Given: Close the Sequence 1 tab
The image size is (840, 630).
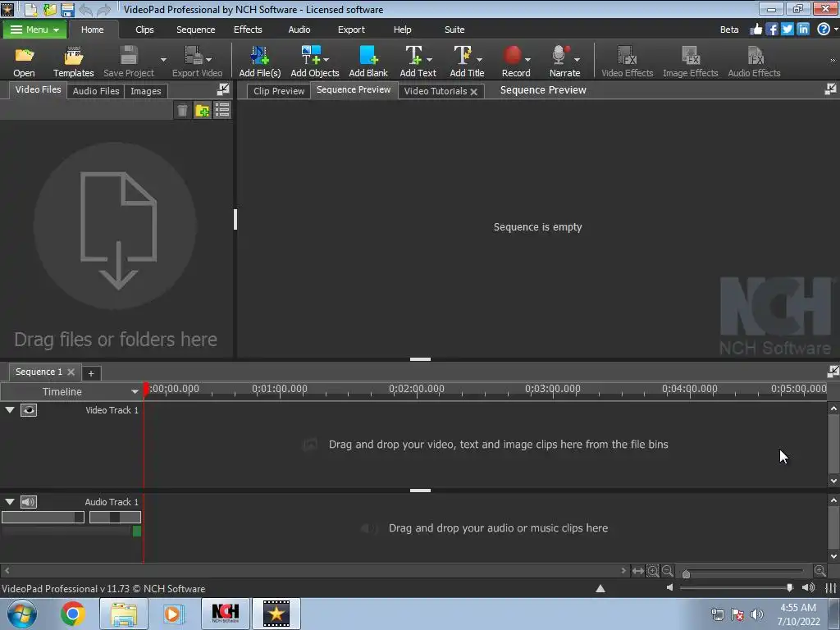Looking at the screenshot, I should [71, 372].
